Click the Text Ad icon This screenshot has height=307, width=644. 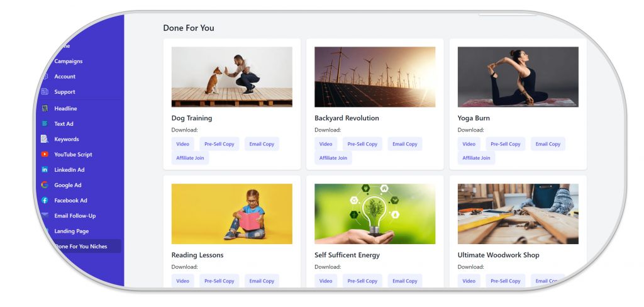coord(45,124)
